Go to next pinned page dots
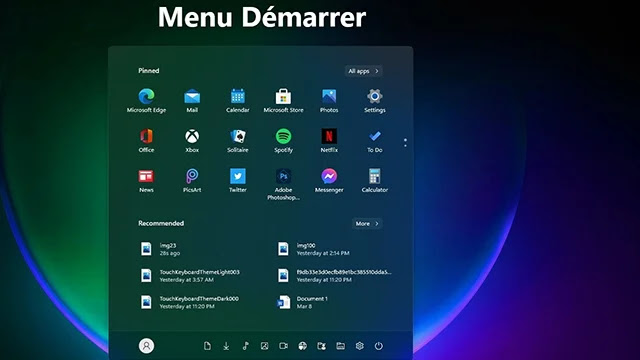Screen dimensions: 640x360 click(405, 142)
